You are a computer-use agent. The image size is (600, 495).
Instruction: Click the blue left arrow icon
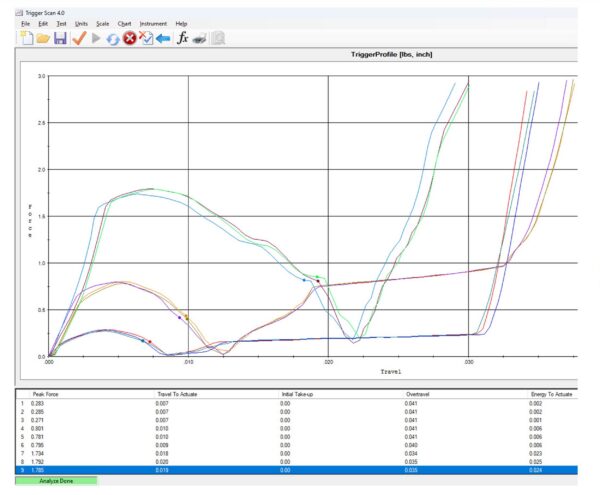[163, 38]
